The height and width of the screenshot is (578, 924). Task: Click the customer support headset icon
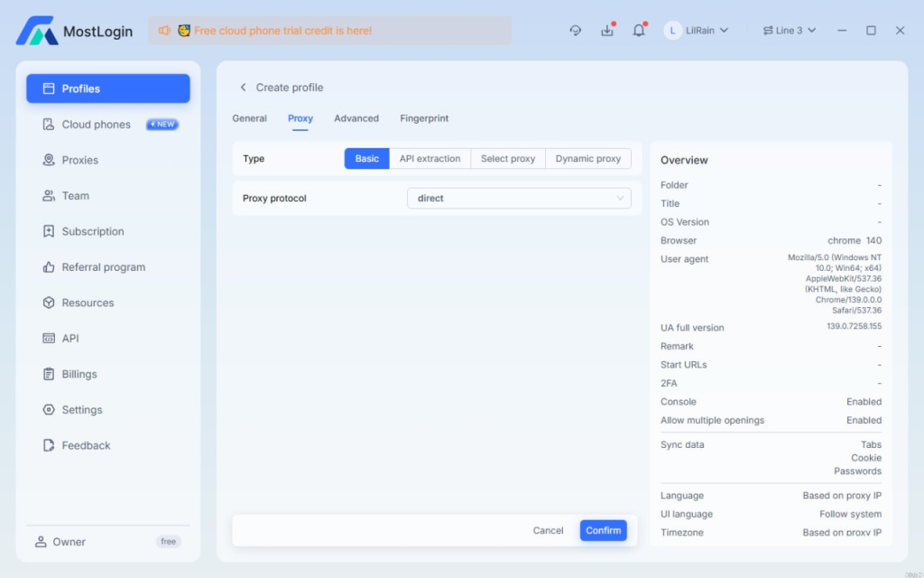pyautogui.click(x=576, y=31)
